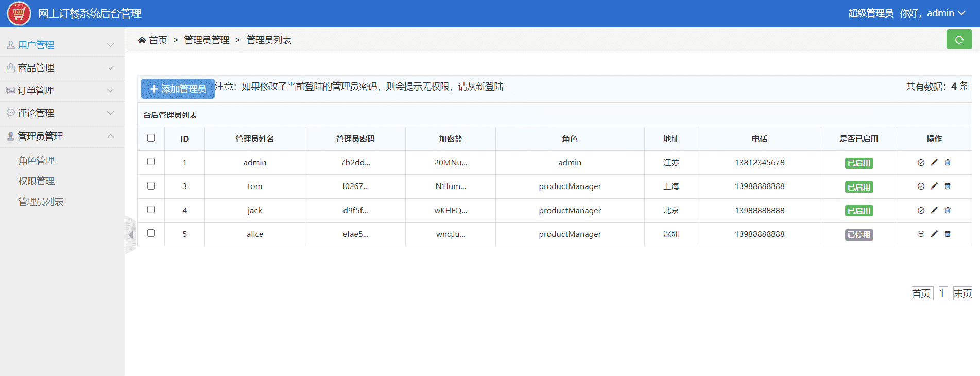Image resolution: width=980 pixels, height=376 pixels.
Task: Expand 订单管理 menu chevron
Action: tap(110, 91)
